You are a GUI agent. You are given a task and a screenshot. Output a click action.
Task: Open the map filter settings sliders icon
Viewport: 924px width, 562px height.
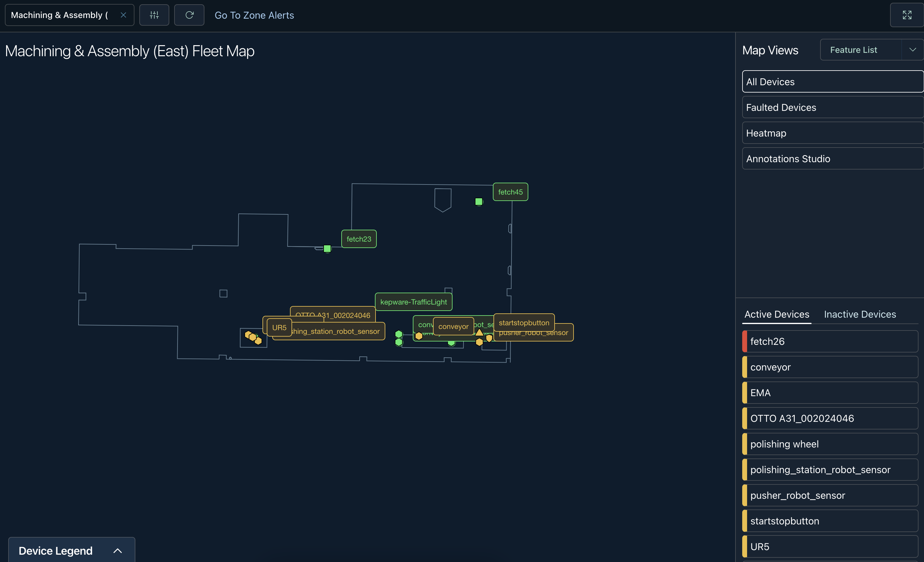[154, 15]
